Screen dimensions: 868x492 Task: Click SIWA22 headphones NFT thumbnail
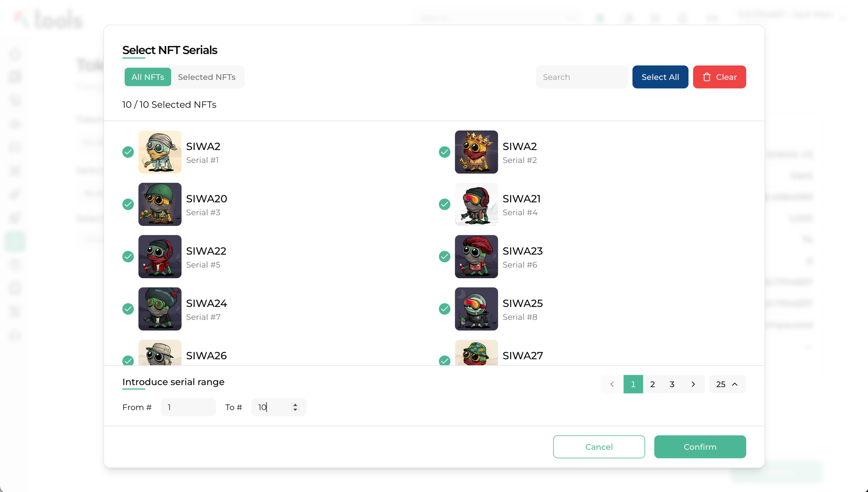(x=160, y=257)
